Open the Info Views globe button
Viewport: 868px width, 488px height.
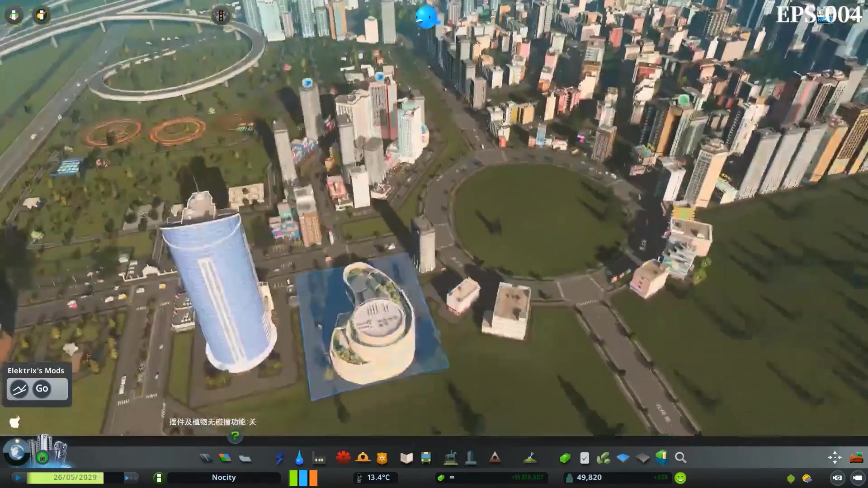point(17,452)
